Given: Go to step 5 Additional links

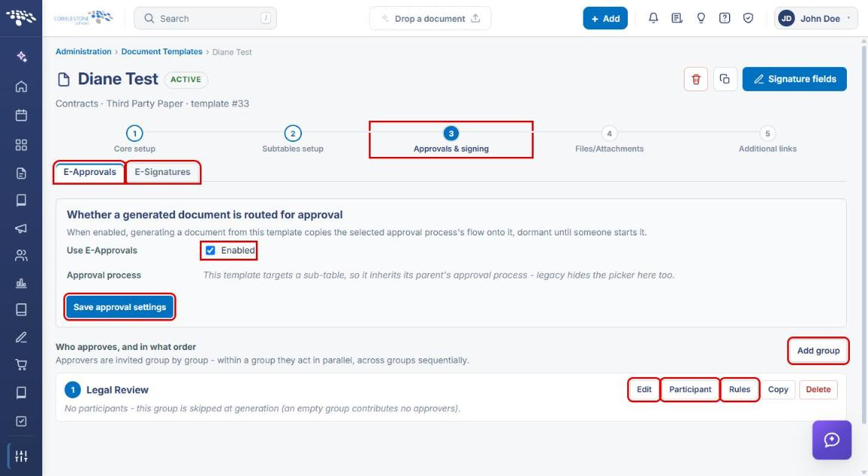Looking at the screenshot, I should (x=768, y=139).
